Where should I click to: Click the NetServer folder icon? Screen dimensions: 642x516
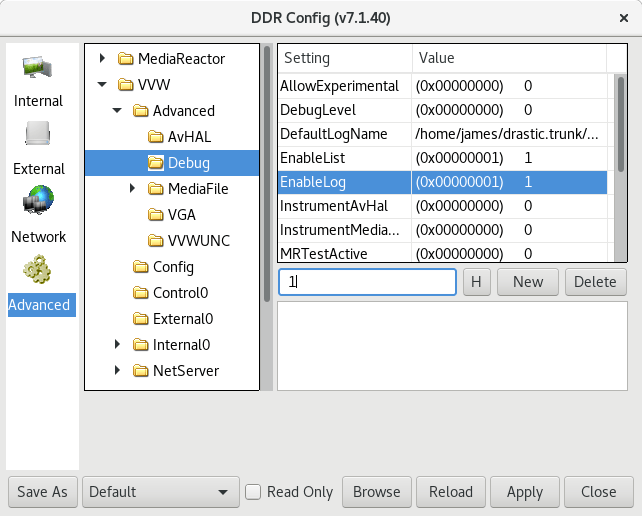pyautogui.click(x=141, y=371)
